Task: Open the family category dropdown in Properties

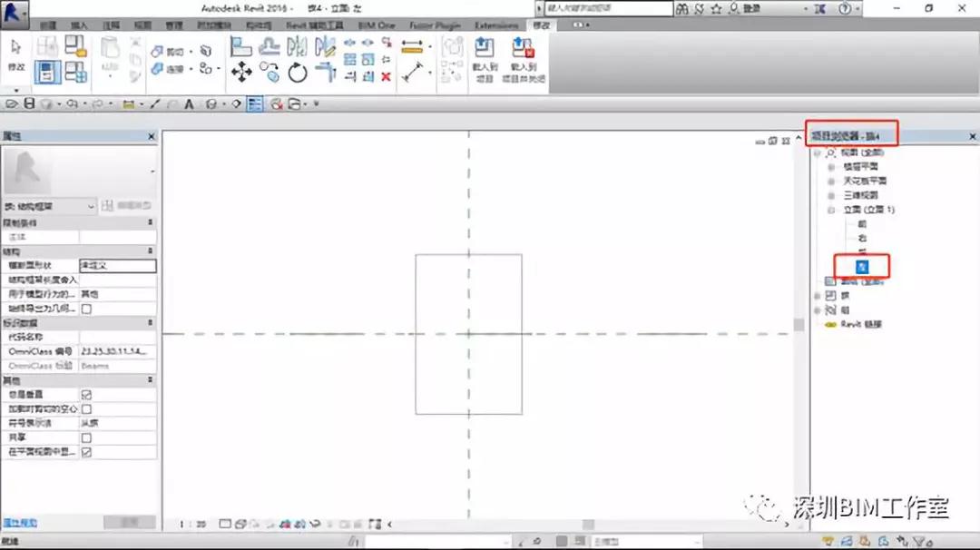Action: click(x=49, y=206)
